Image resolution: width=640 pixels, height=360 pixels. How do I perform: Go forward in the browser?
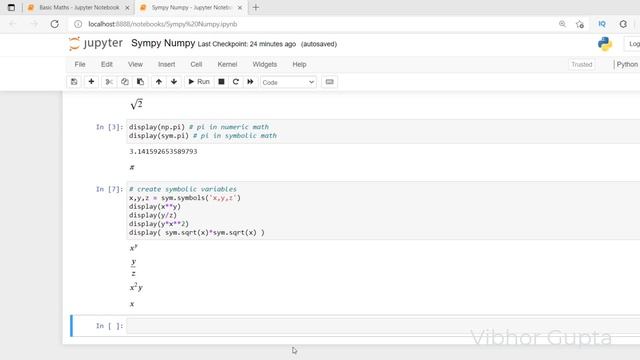[34, 24]
